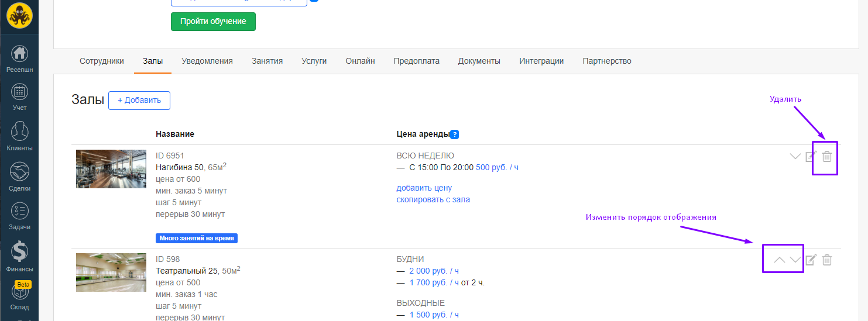The image size is (868, 321).
Task: Click Много занятий на время badge
Action: pos(197,239)
